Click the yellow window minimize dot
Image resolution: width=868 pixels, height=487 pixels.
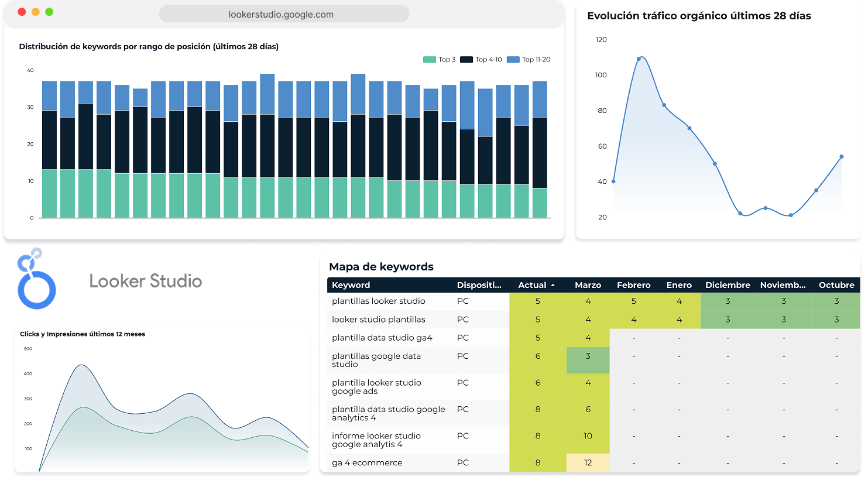click(36, 12)
